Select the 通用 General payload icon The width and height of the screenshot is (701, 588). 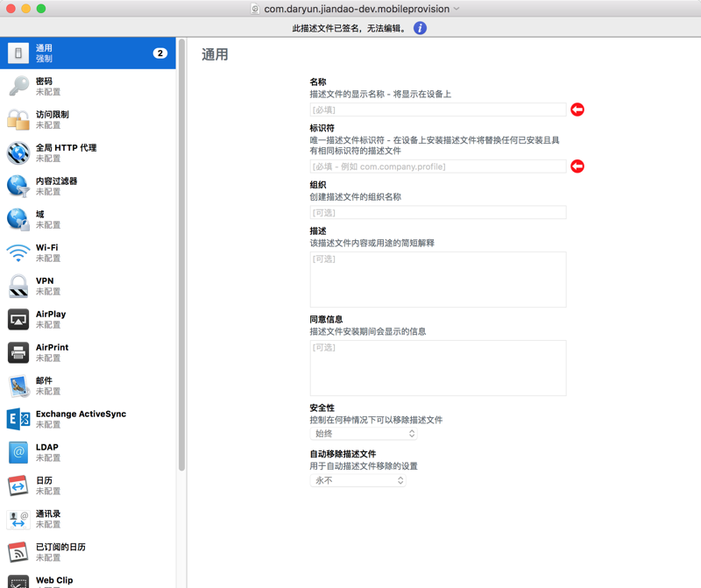[x=18, y=53]
